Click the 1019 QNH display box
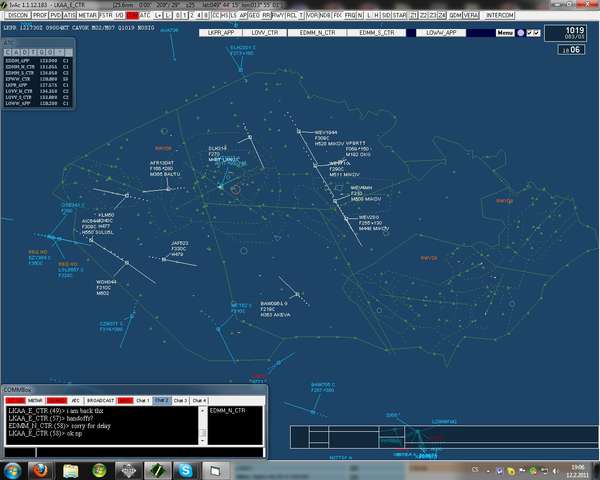 coord(566,33)
